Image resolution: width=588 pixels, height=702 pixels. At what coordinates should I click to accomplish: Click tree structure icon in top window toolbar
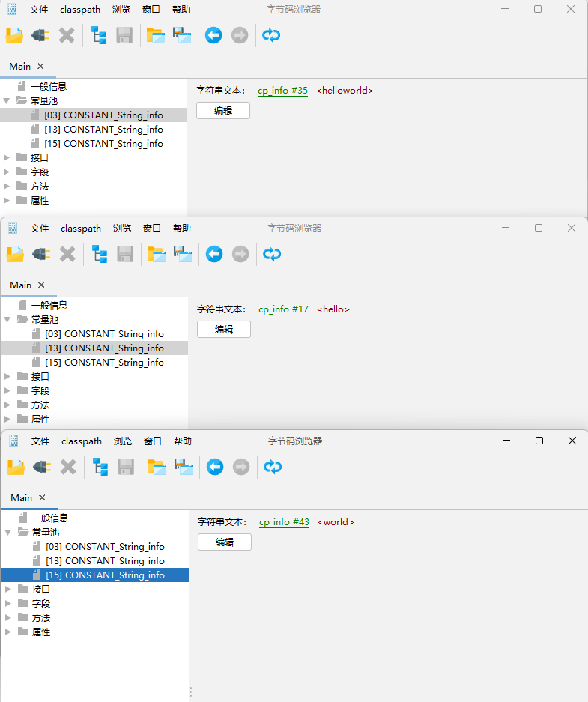tap(98, 35)
